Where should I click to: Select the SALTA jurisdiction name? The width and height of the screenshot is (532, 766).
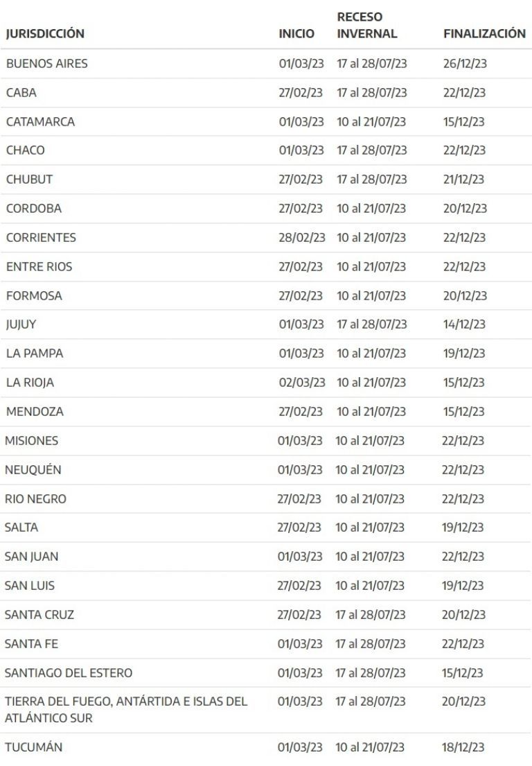click(21, 528)
